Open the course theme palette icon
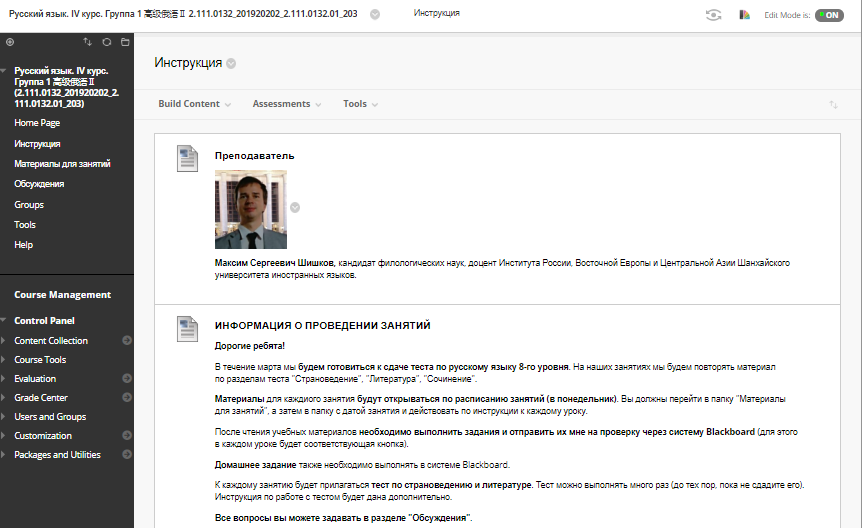 click(744, 15)
